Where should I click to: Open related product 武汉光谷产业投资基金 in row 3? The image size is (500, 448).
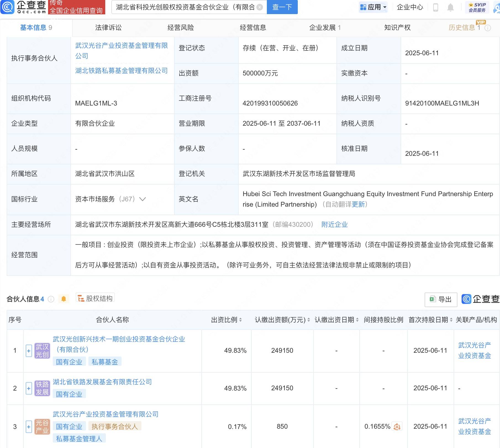tap(475, 426)
